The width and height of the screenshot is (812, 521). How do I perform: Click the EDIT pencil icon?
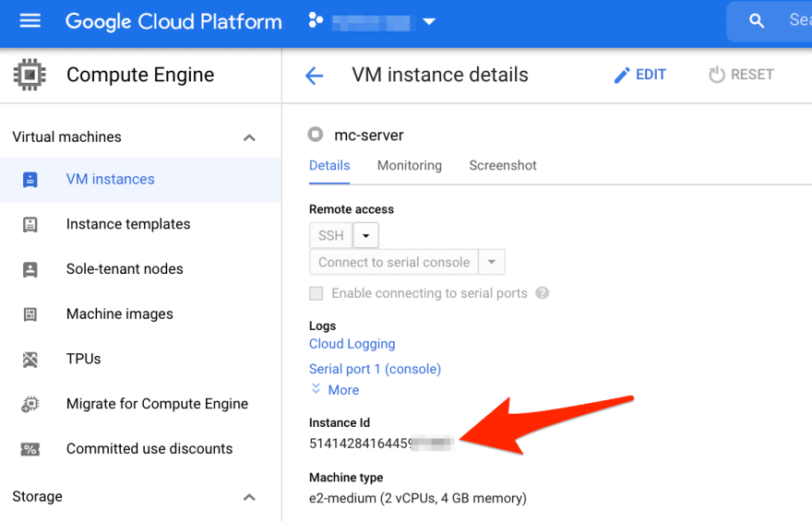(621, 75)
